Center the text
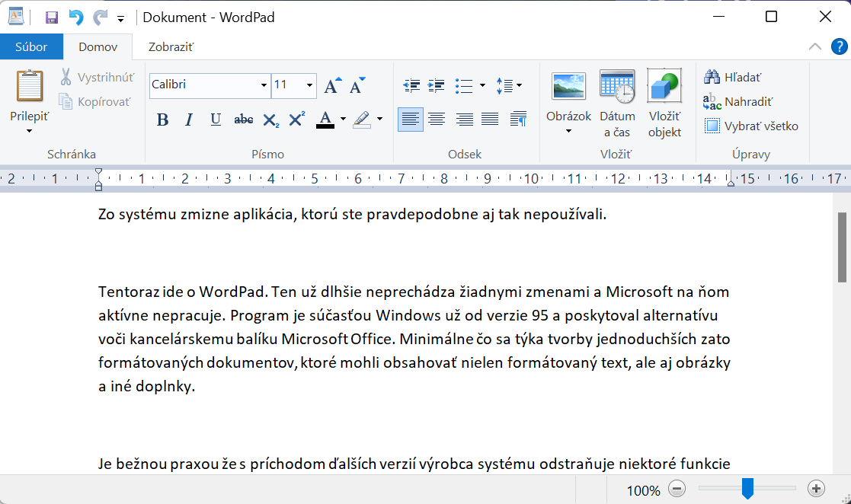 pos(437,120)
